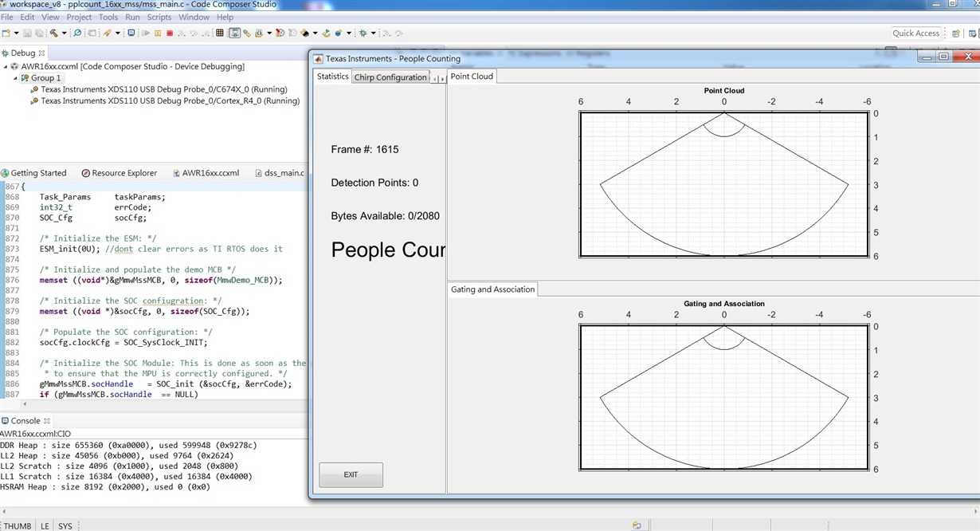980x531 pixels.
Task: Select the C674X_0 debug probe entry
Action: (163, 89)
